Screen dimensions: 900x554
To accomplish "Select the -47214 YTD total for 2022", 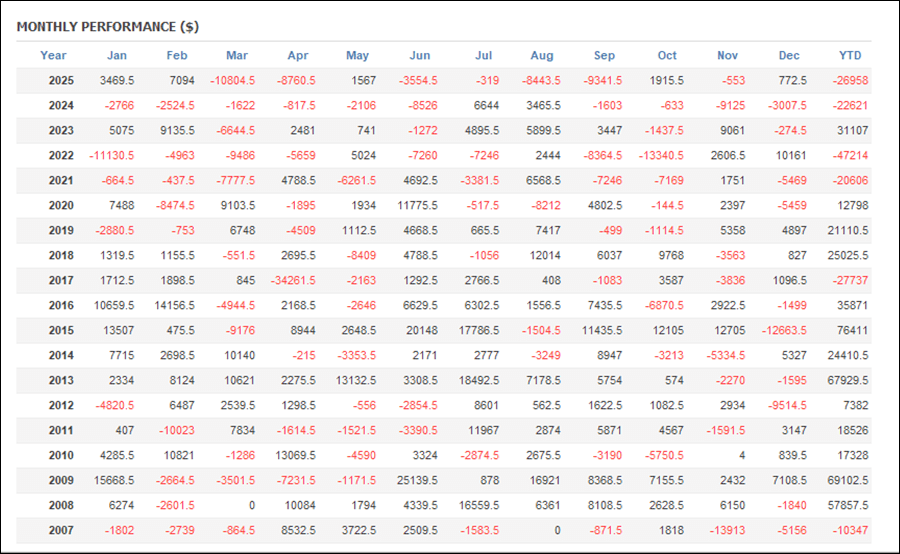I will (x=852, y=155).
